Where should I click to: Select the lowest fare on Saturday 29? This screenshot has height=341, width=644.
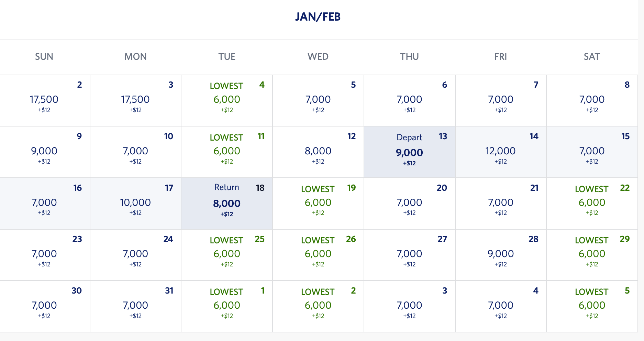(592, 254)
